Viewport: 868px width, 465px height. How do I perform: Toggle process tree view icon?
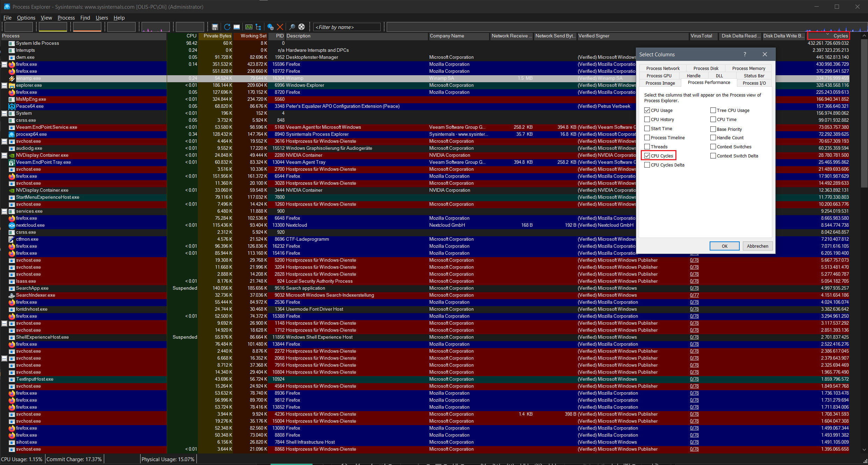[x=258, y=27]
